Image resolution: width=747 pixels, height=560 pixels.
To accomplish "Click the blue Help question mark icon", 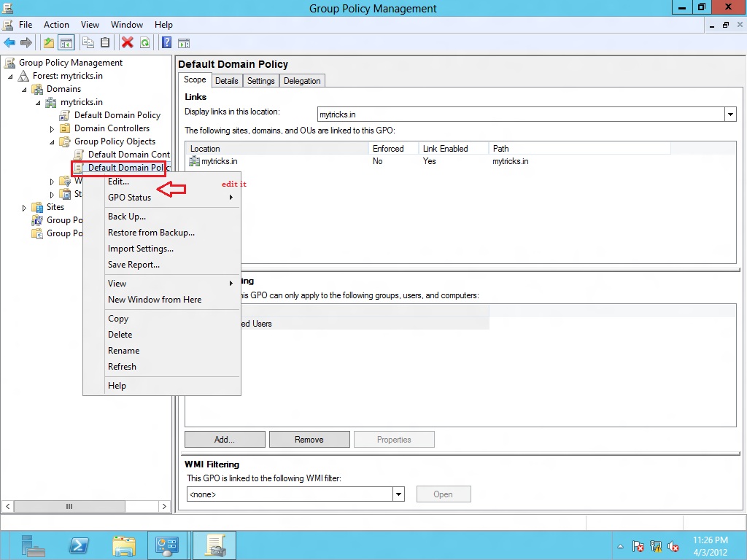I will [x=166, y=43].
